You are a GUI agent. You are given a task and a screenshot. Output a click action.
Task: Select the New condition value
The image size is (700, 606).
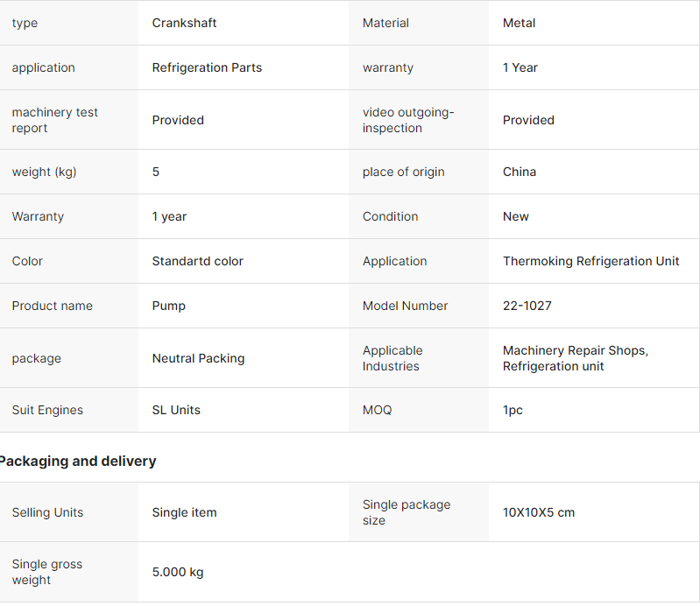click(x=515, y=216)
